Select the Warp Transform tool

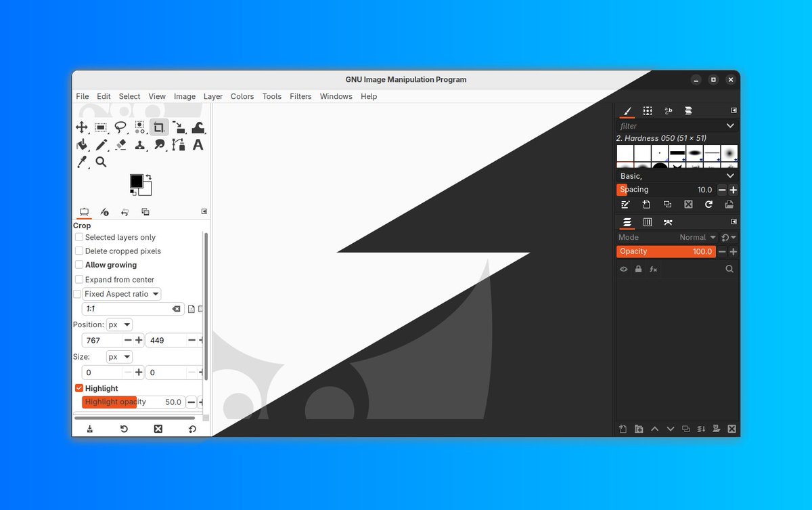(198, 127)
